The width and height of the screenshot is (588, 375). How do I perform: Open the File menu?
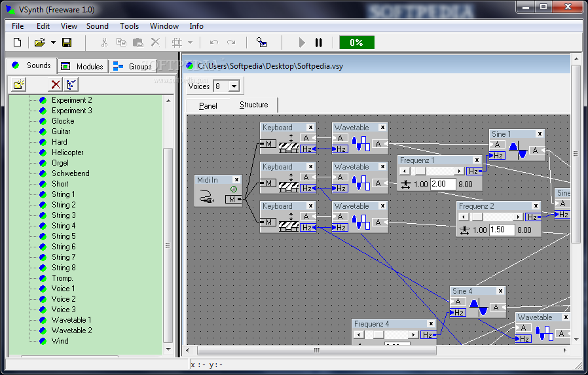18,26
